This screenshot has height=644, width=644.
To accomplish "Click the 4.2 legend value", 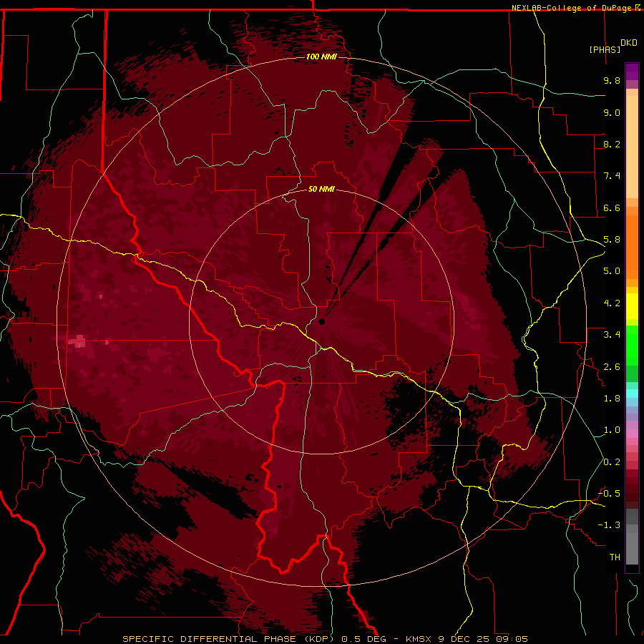I will tap(612, 303).
